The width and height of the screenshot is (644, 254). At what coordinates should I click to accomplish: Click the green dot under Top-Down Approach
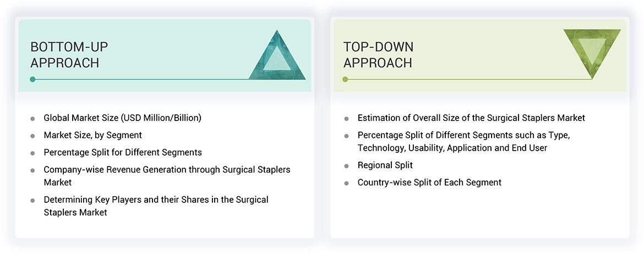[x=345, y=79]
